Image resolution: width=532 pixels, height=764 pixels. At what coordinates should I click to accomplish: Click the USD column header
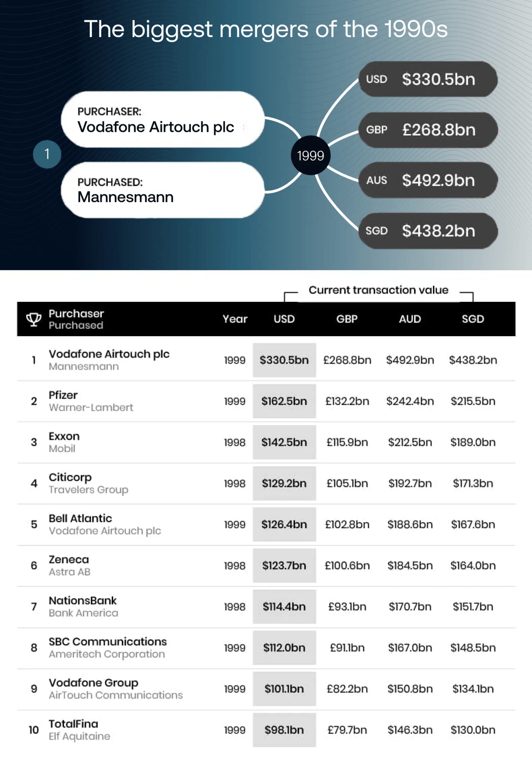coord(284,319)
